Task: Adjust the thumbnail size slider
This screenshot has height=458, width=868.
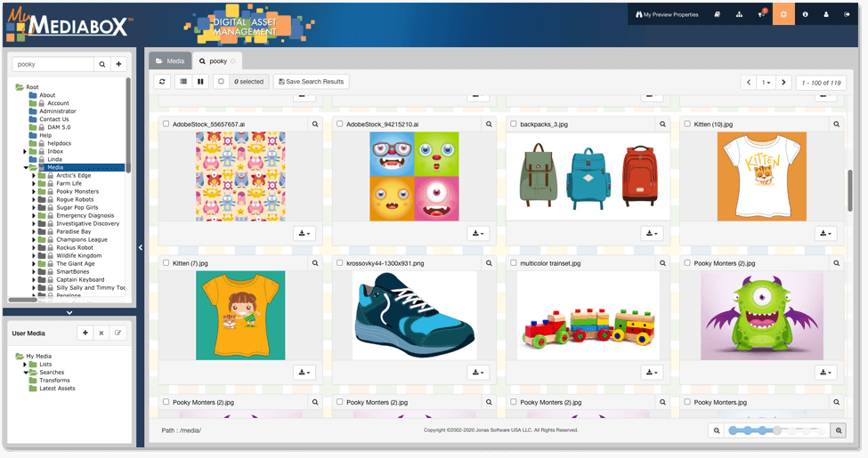Action: [x=777, y=430]
